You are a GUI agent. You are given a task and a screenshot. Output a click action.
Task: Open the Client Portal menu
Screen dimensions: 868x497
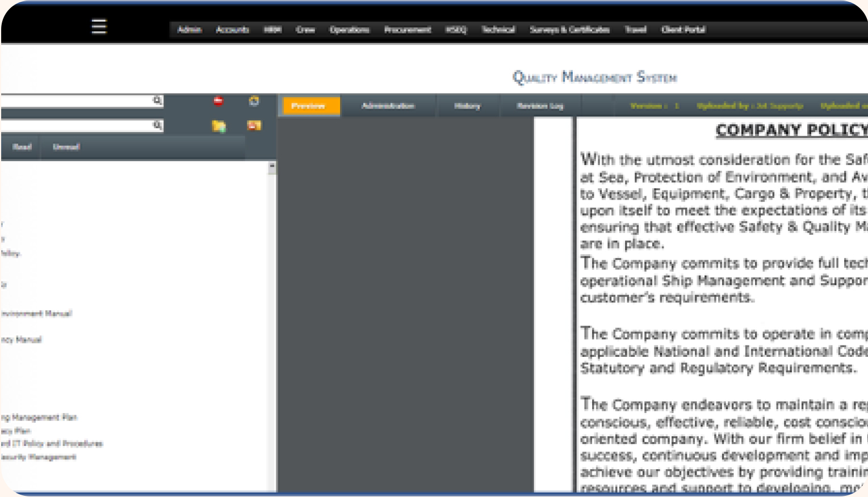683,30
